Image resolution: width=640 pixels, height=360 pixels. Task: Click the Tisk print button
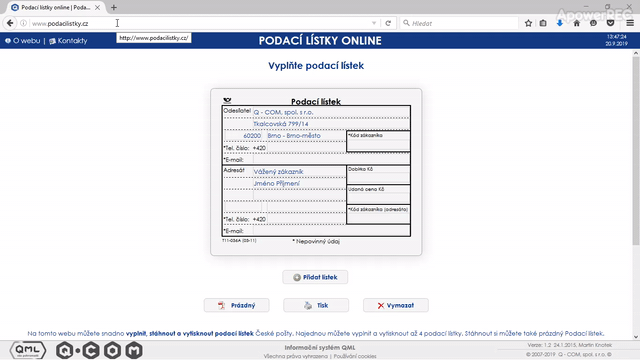click(316, 305)
